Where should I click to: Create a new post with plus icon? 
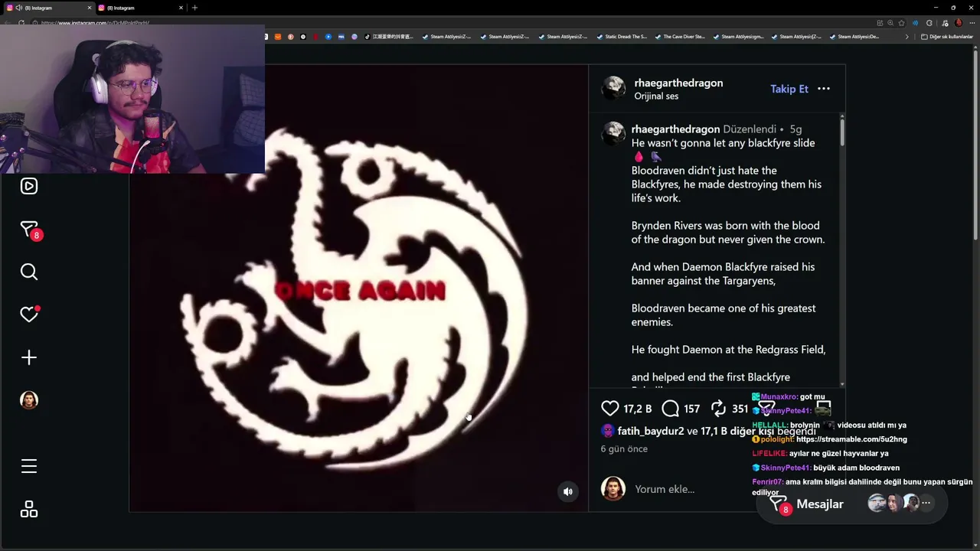(29, 357)
